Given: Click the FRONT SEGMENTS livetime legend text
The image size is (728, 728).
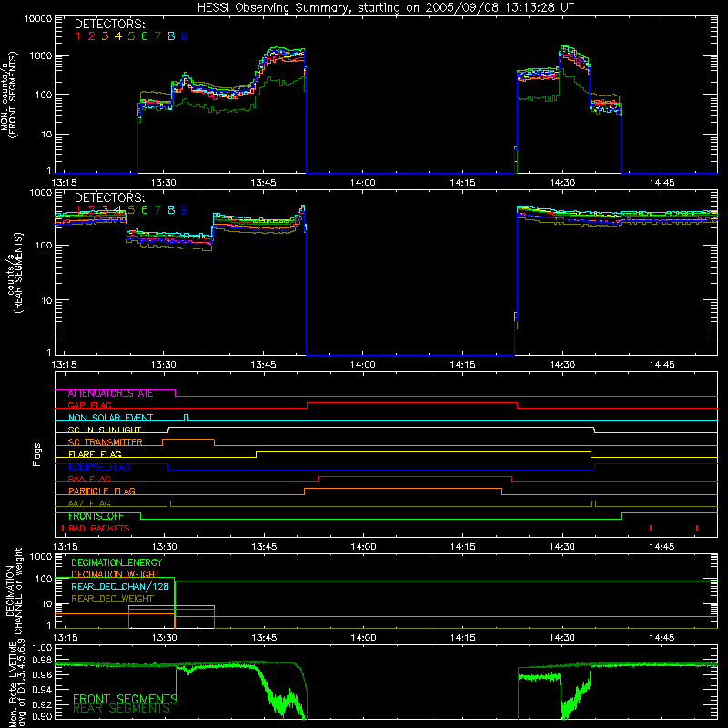Looking at the screenshot, I should pyautogui.click(x=126, y=699).
